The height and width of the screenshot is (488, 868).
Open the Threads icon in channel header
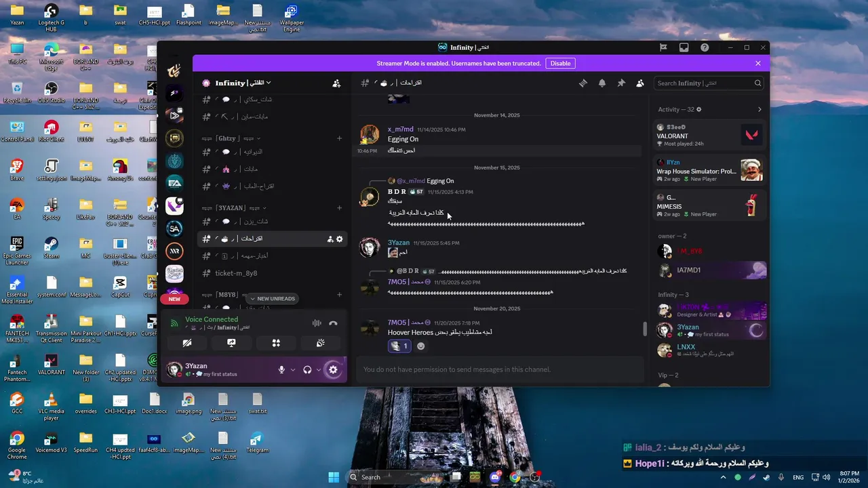pyautogui.click(x=583, y=83)
